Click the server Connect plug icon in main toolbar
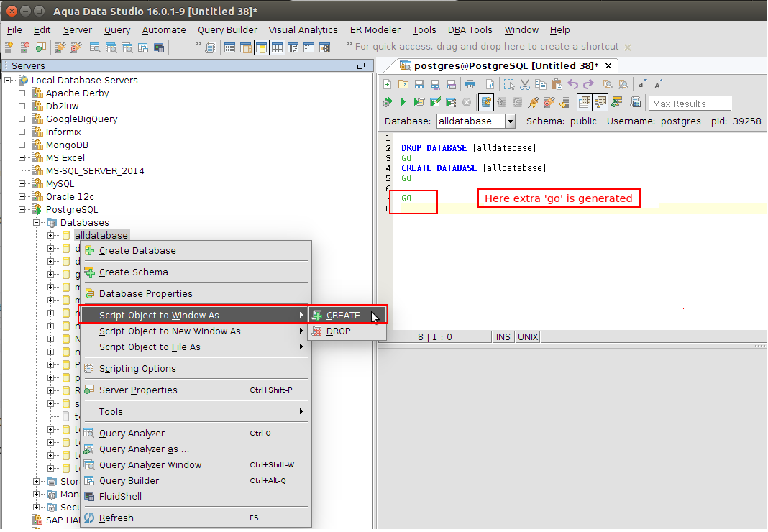 60,47
